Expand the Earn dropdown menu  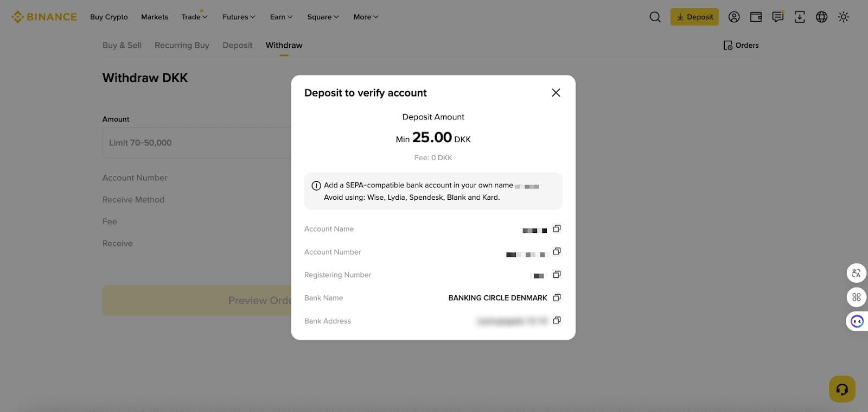click(x=281, y=17)
